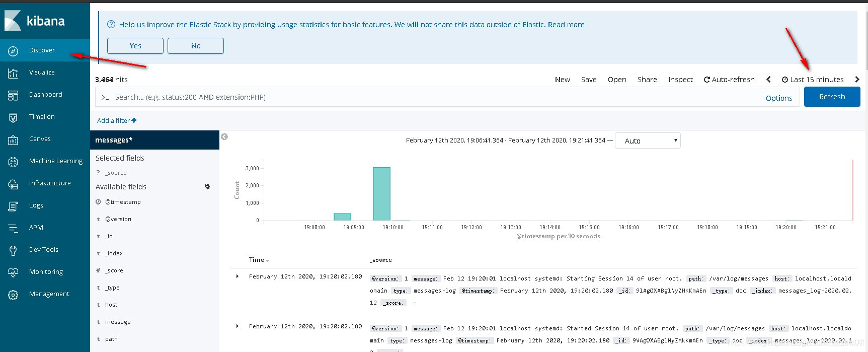The width and height of the screenshot is (868, 352).
Task: Select the _id available field
Action: [x=109, y=236]
